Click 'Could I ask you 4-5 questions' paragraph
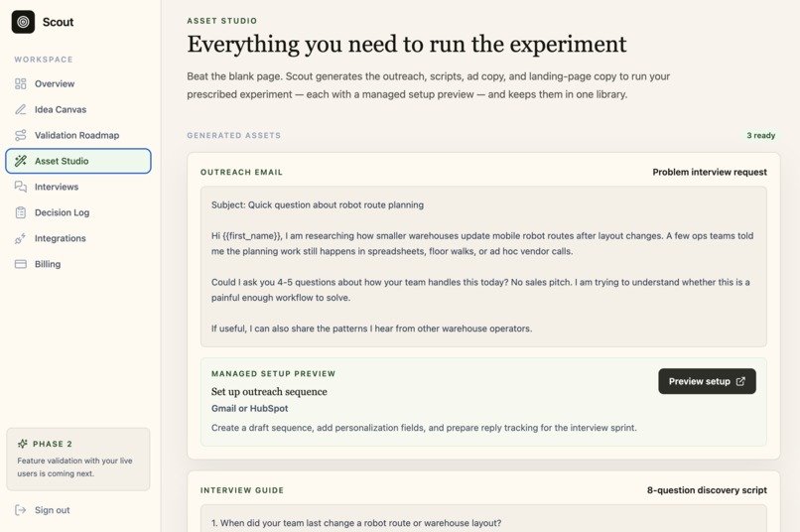The width and height of the screenshot is (800, 532). (480, 290)
